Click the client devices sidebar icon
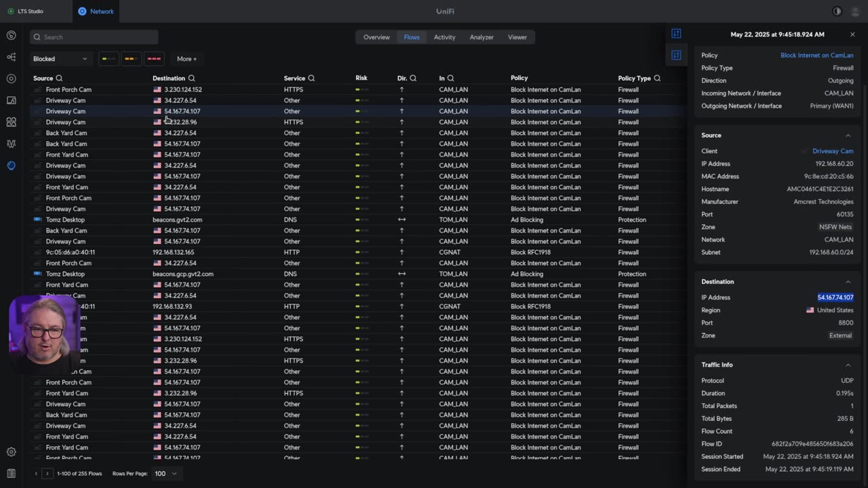Image resolution: width=868 pixels, height=488 pixels. click(x=11, y=100)
